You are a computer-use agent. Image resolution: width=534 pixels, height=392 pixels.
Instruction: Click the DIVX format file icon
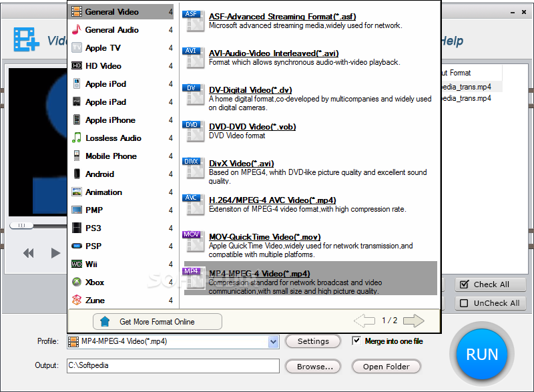coord(194,168)
